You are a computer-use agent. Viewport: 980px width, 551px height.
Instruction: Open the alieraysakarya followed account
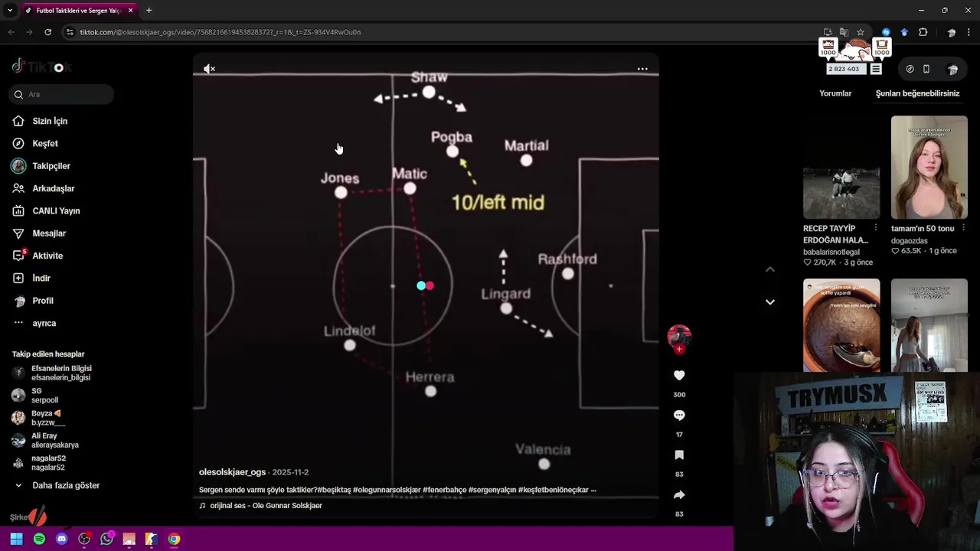(x=54, y=440)
